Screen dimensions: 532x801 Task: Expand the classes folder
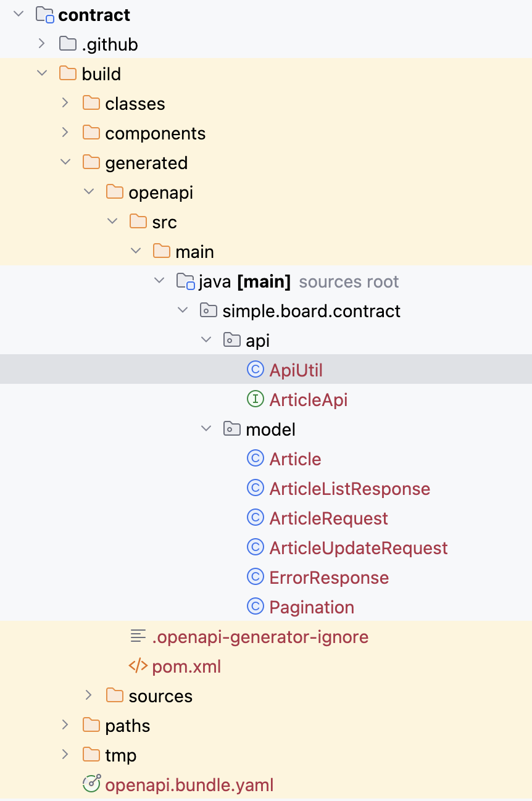click(65, 103)
